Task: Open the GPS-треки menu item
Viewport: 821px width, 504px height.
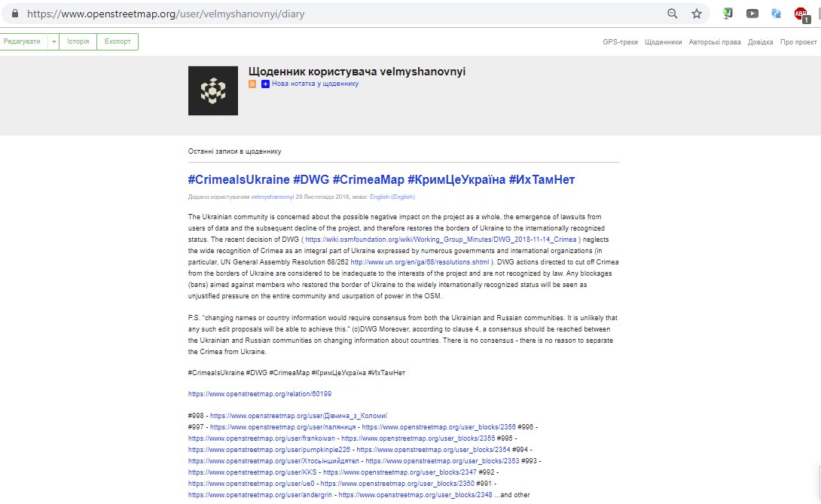Action: tap(620, 42)
